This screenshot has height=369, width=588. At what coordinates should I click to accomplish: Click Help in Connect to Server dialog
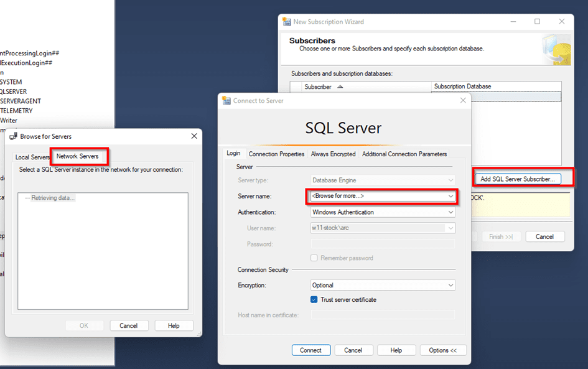pos(396,350)
